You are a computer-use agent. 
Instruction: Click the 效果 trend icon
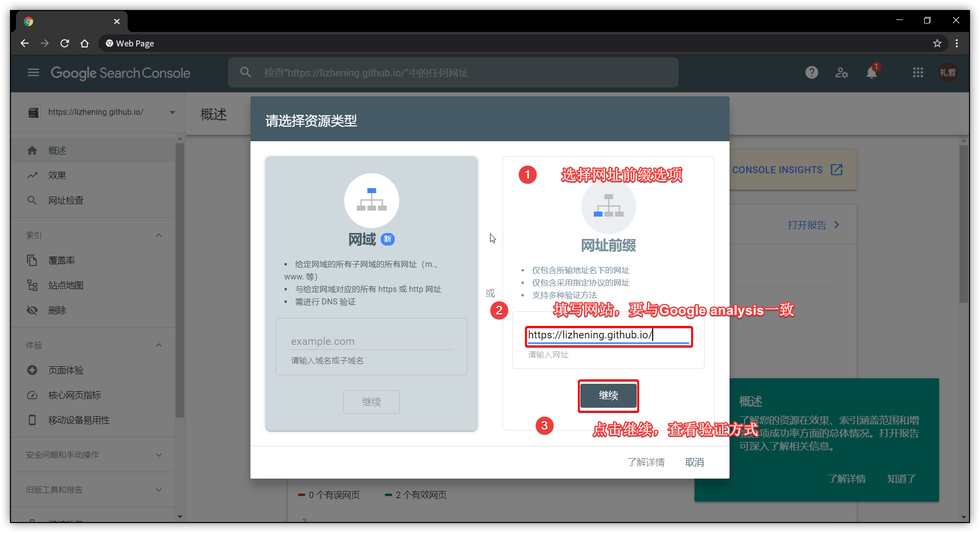click(x=32, y=175)
